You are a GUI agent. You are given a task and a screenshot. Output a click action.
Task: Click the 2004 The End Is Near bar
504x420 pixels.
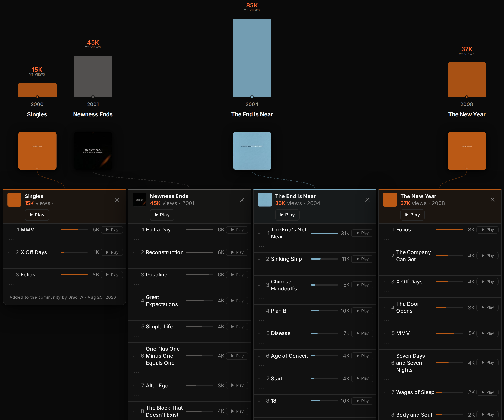[252, 58]
